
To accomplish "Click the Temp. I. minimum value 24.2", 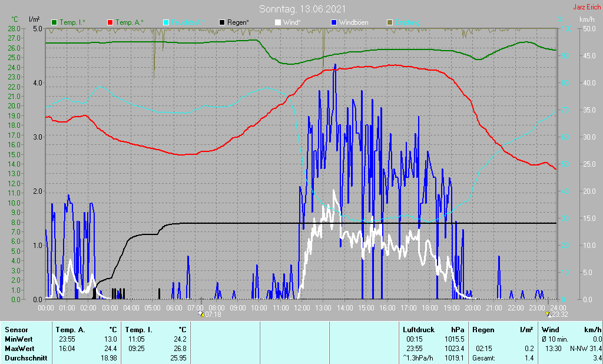I will pos(180,339).
